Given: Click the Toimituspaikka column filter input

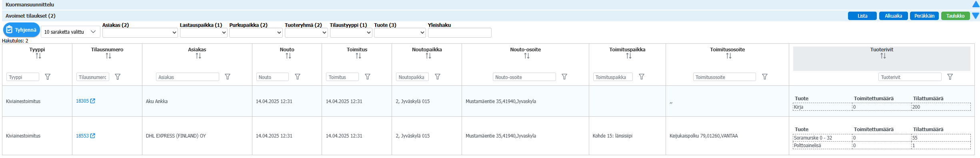Looking at the screenshot, I should click(613, 77).
